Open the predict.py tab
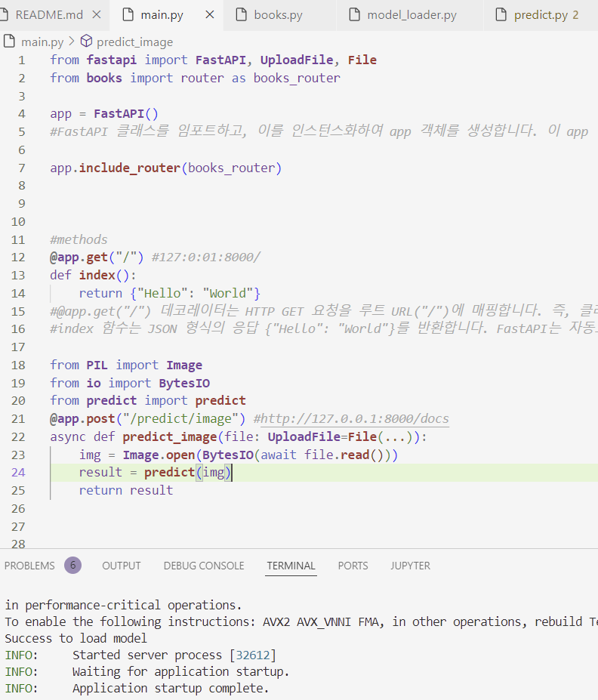 tap(541, 15)
